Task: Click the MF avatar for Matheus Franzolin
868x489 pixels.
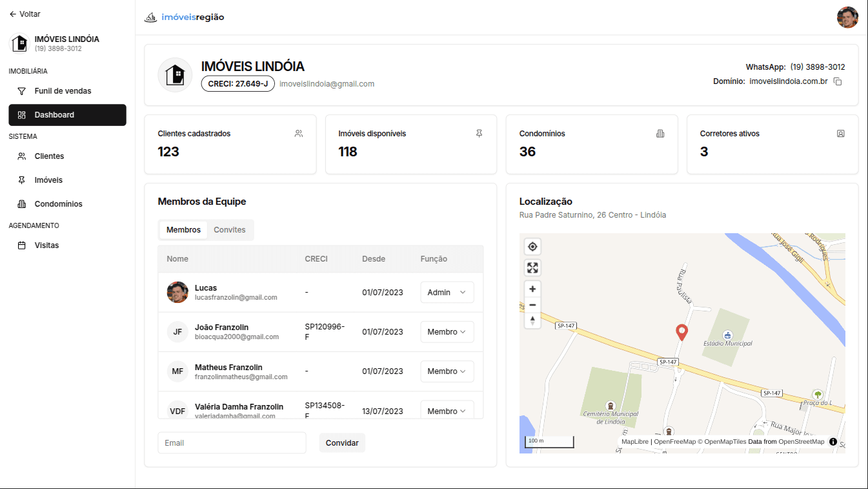Action: (x=177, y=371)
